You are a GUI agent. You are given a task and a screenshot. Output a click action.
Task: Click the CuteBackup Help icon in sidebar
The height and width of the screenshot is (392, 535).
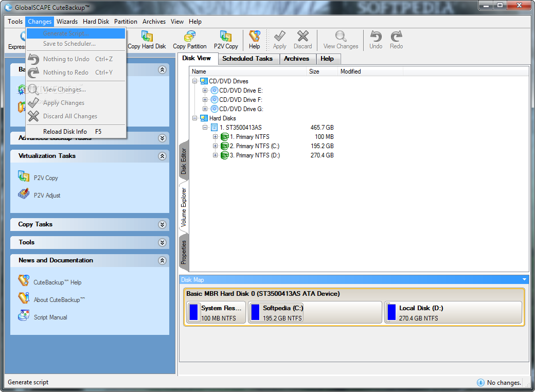(x=24, y=281)
